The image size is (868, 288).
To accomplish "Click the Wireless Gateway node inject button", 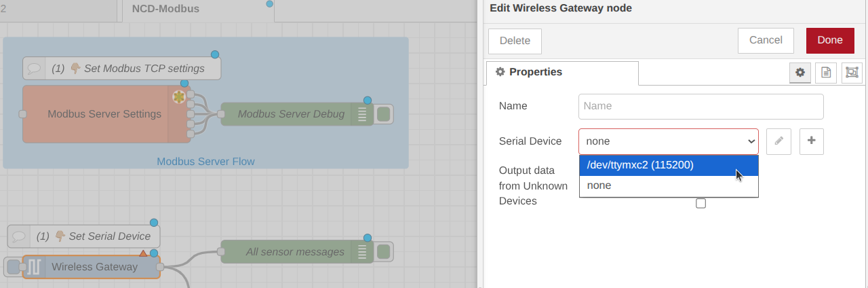I will point(13,267).
